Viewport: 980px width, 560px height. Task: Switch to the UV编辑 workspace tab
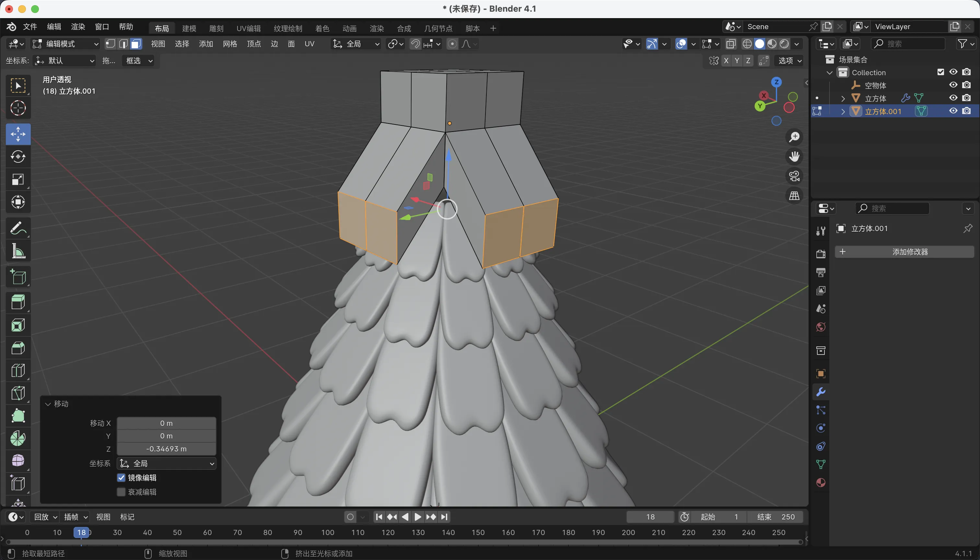[x=249, y=28]
